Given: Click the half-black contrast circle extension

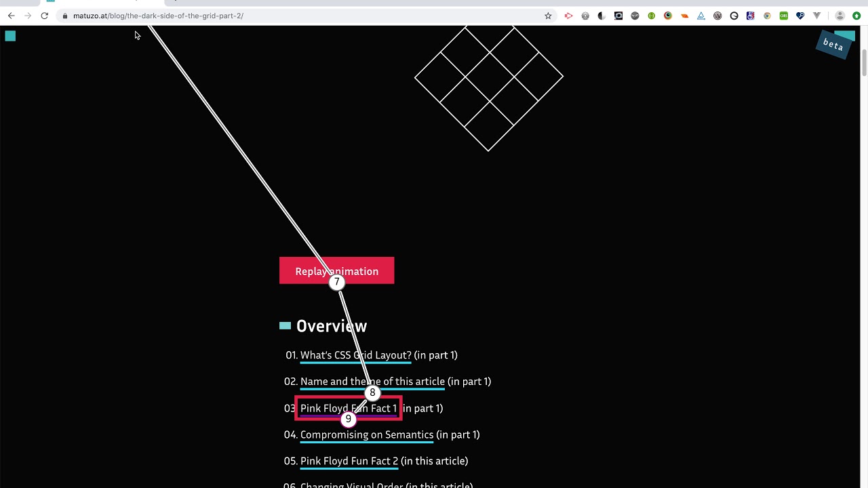Looking at the screenshot, I should click(601, 16).
